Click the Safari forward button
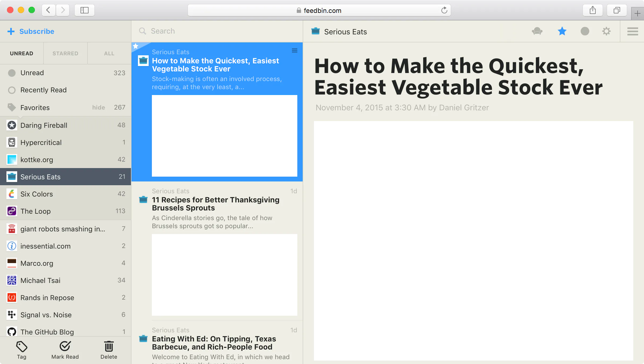This screenshot has width=644, height=364. 63,10
